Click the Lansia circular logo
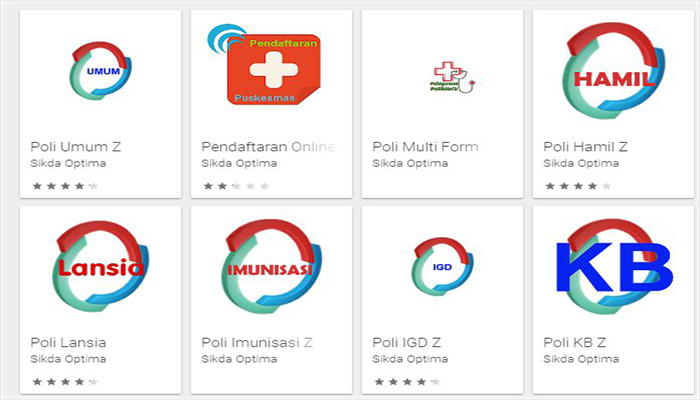The image size is (700, 400). coord(100,266)
